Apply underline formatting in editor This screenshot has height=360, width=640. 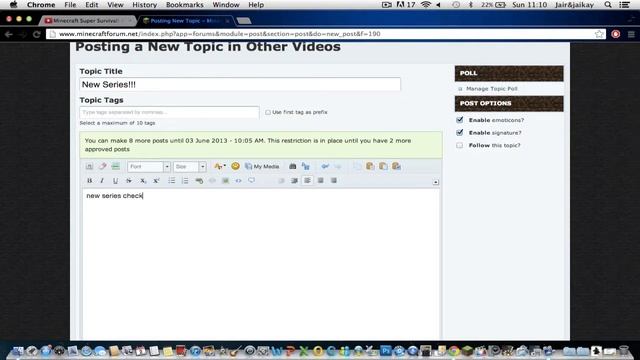(115, 180)
